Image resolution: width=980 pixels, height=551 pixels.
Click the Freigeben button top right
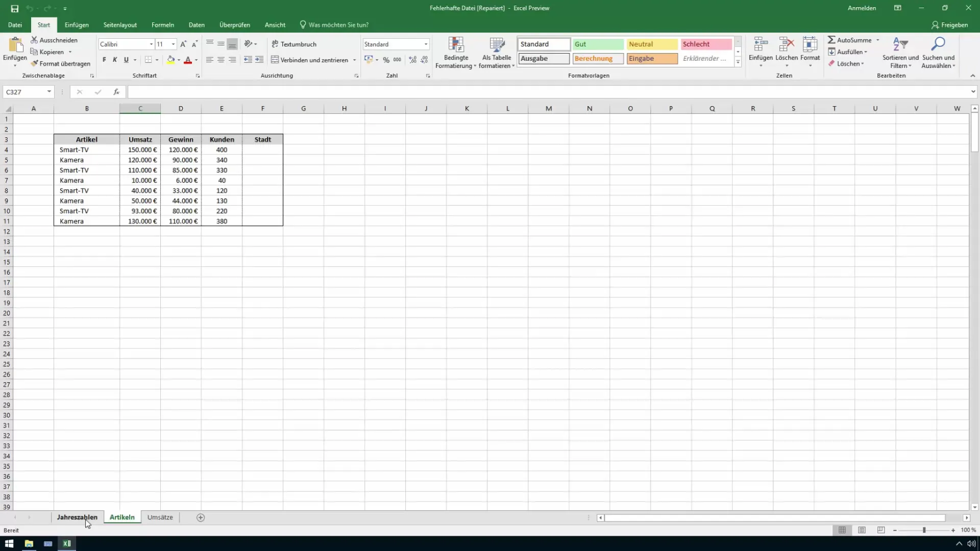(952, 25)
